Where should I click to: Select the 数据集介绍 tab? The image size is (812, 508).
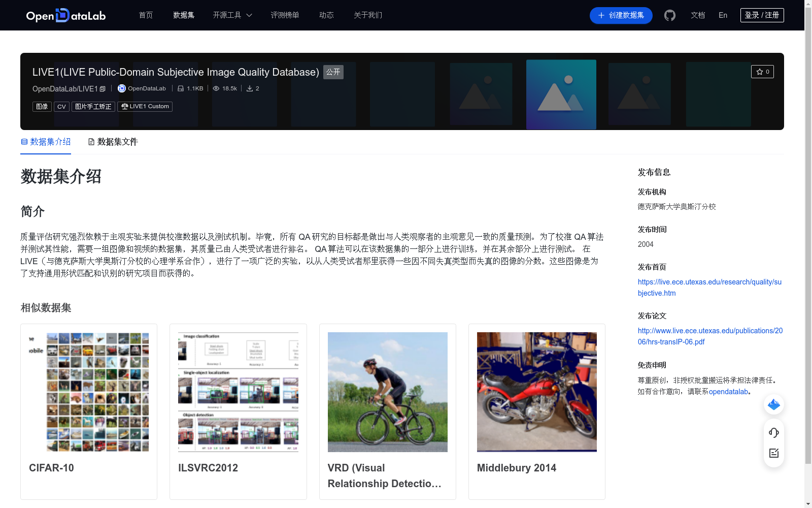(x=46, y=142)
